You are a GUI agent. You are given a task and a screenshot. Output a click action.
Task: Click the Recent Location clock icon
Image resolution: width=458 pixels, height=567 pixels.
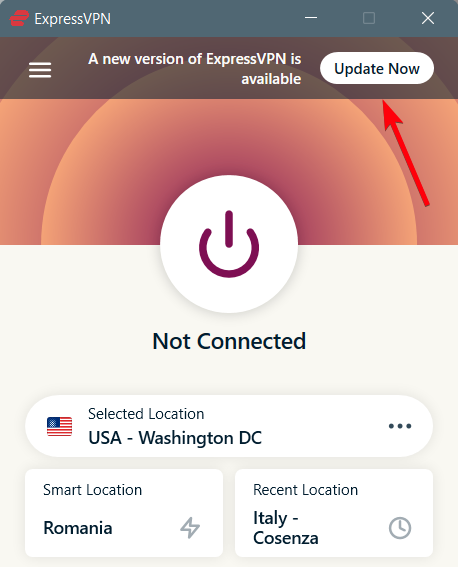(400, 528)
